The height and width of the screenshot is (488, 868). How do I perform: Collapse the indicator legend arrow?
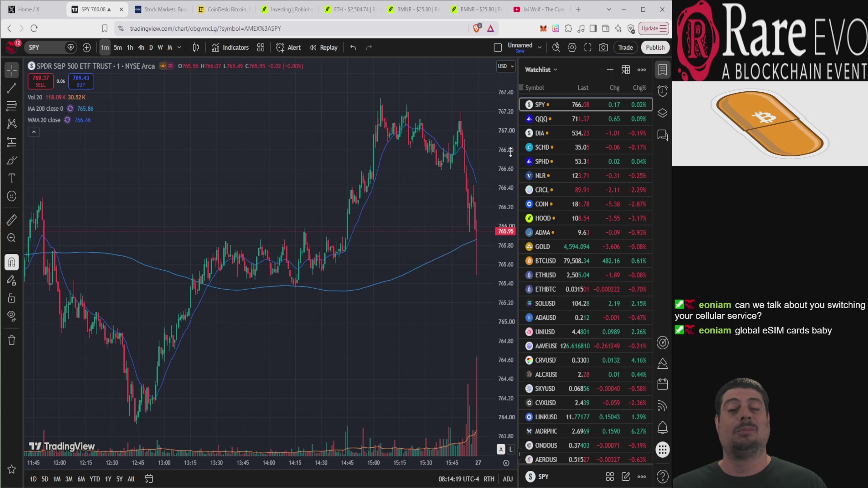tap(33, 132)
